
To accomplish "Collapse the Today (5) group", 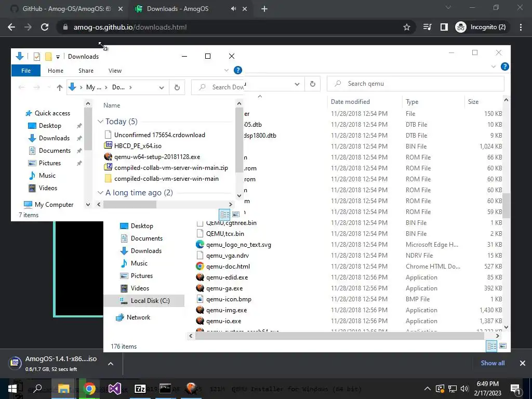I will click(100, 122).
